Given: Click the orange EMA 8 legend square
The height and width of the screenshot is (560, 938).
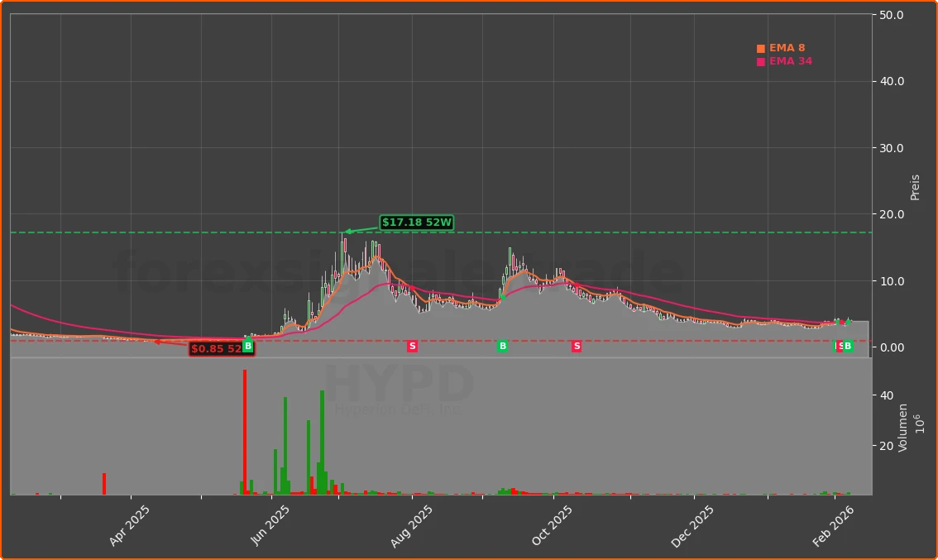Looking at the screenshot, I should click(759, 47).
